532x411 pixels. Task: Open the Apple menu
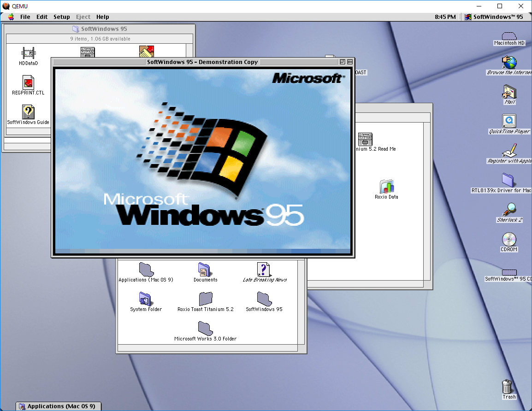(11, 17)
